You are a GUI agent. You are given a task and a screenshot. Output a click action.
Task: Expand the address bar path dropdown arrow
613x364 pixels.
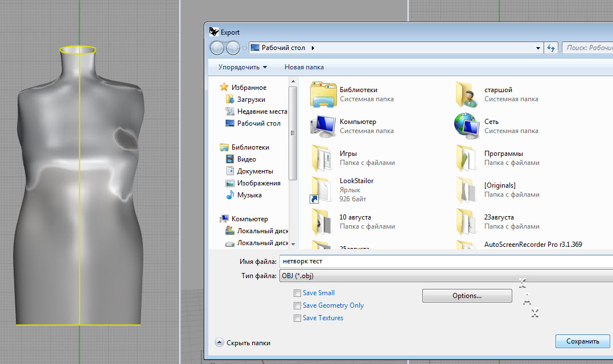click(x=538, y=48)
